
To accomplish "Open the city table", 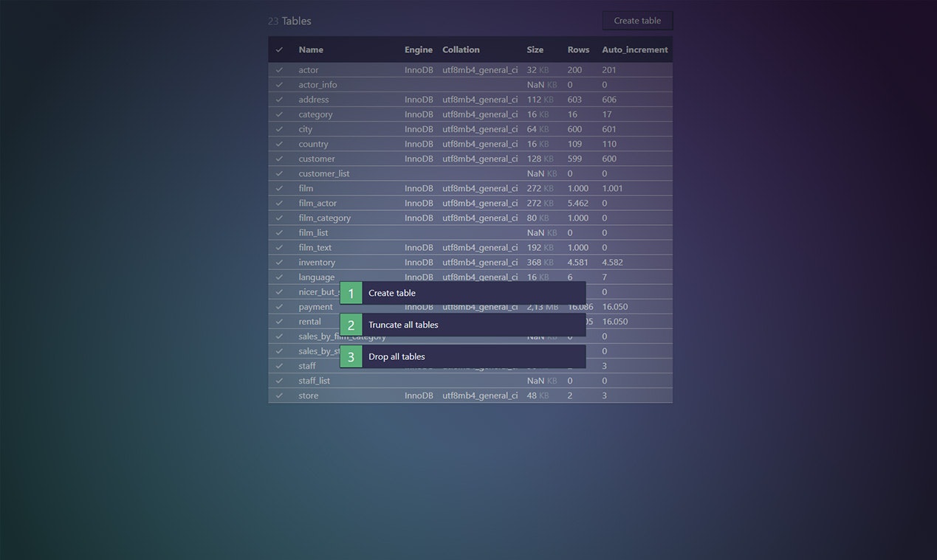I will [x=306, y=129].
